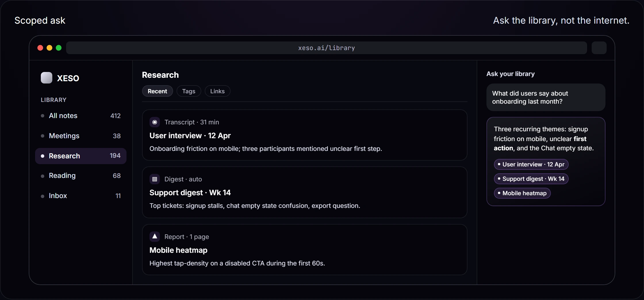Open Inbox in sidebar
Image resolution: width=644 pixels, height=300 pixels.
coord(81,196)
